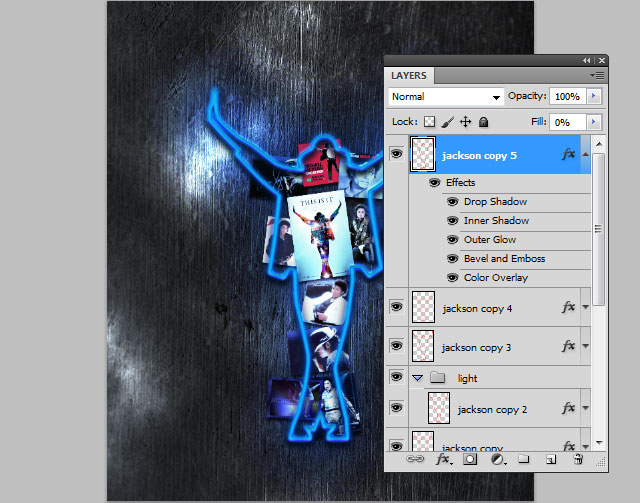Click the Inner Shadow effect name

[496, 221]
